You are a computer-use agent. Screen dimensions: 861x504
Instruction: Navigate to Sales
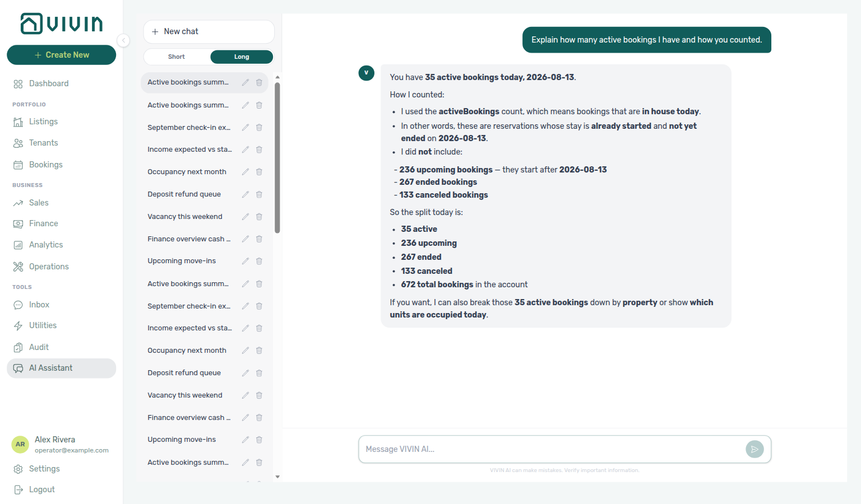(x=62, y=203)
